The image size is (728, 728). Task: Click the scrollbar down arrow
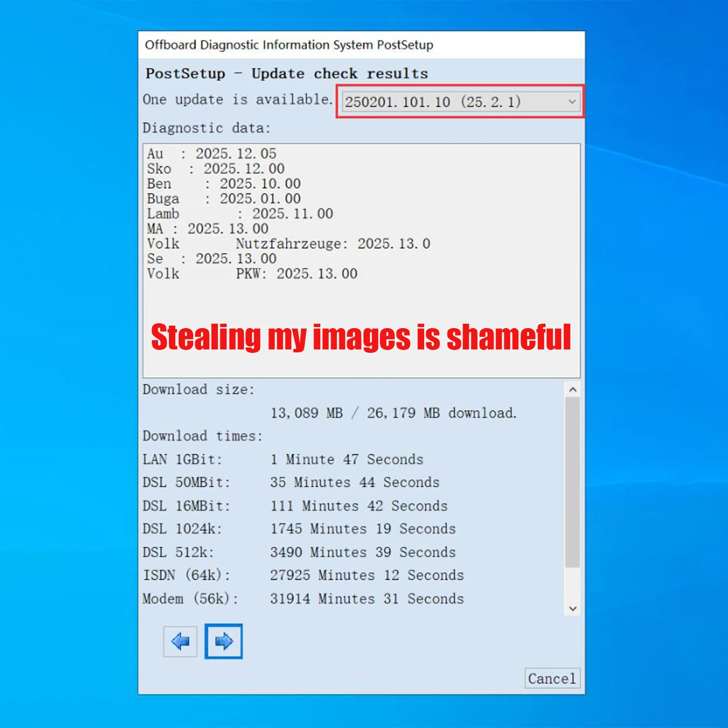[573, 608]
